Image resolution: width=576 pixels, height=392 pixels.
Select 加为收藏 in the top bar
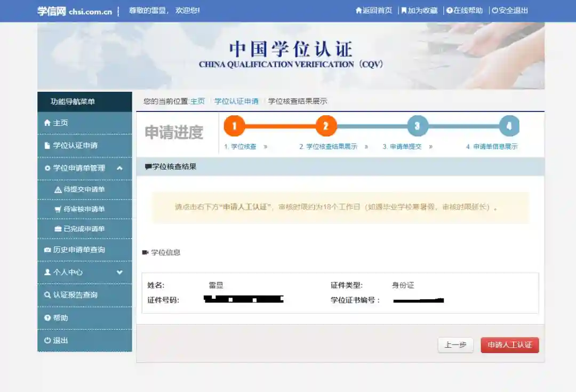click(419, 10)
